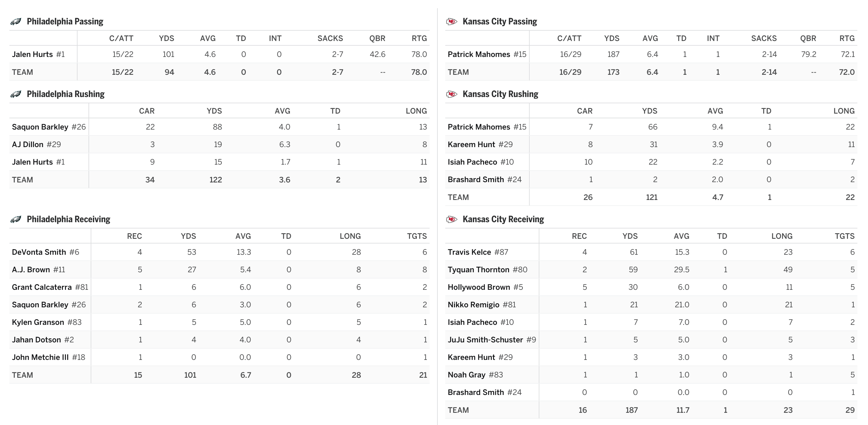
Task: Open John Metchie III player link
Action: (40, 357)
